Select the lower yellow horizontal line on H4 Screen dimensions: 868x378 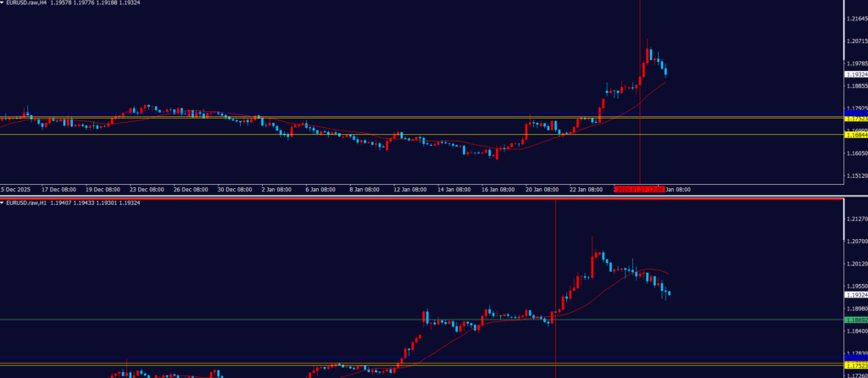click(254, 134)
